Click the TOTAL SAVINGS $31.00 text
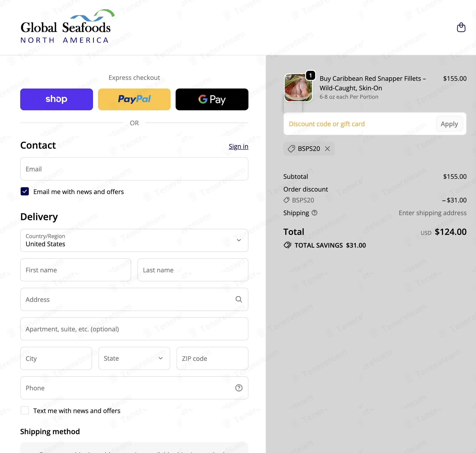476x453 pixels. (330, 245)
